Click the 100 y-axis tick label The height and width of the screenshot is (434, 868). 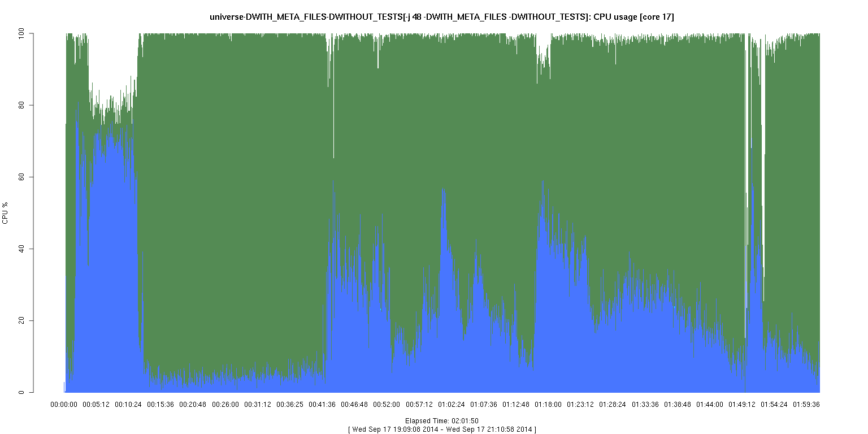click(23, 34)
